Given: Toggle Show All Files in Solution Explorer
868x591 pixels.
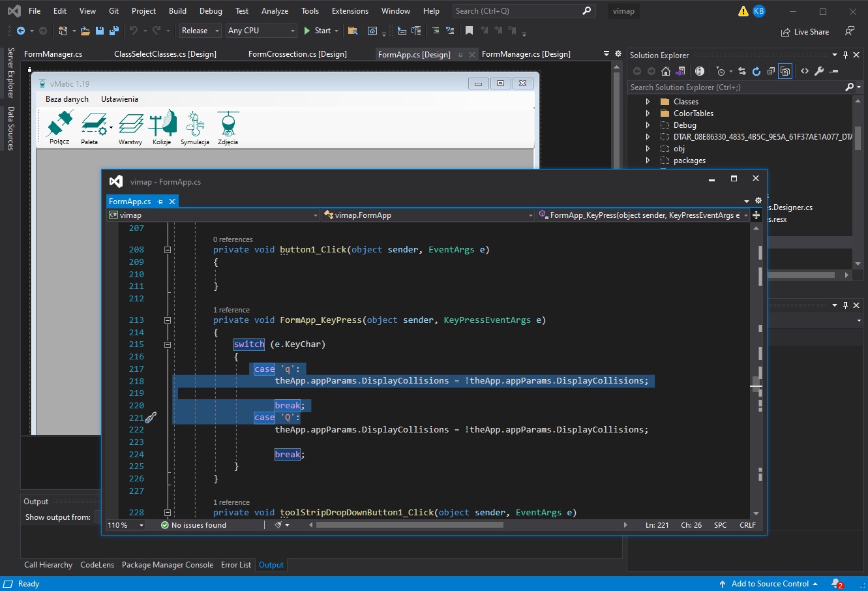Looking at the screenshot, I should tap(785, 71).
